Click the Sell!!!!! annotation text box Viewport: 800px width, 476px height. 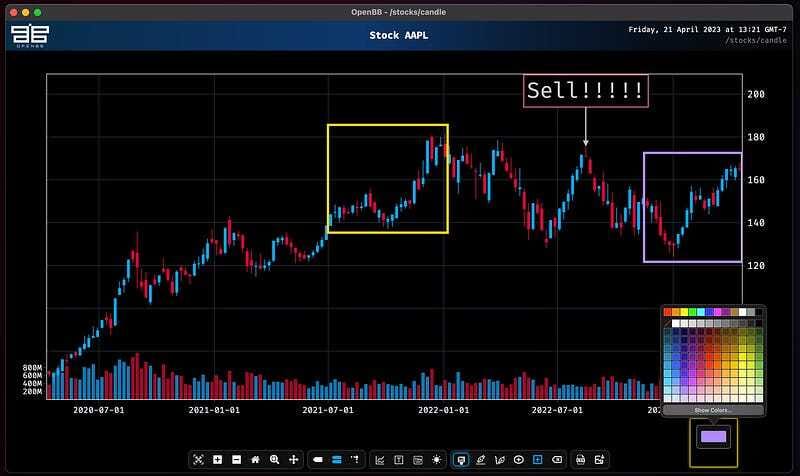click(x=586, y=91)
